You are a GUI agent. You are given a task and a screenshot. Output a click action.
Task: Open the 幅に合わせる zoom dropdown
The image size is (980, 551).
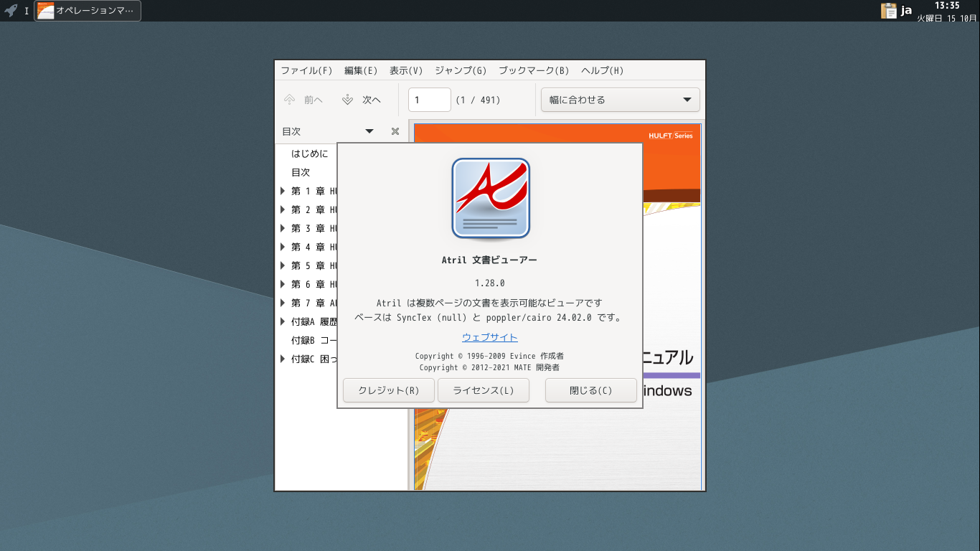click(x=621, y=100)
